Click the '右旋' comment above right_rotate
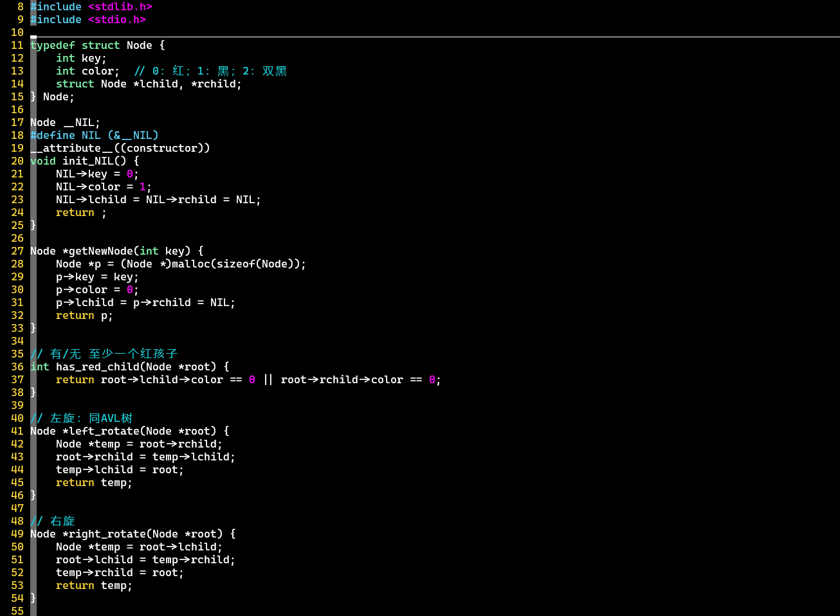The height and width of the screenshot is (616, 840). tap(53, 521)
